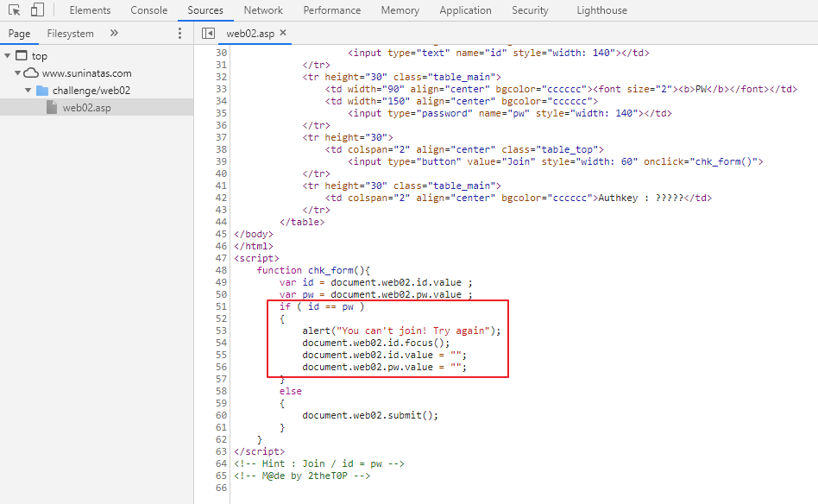Click the 'function chk_form(){' code line

(313, 270)
